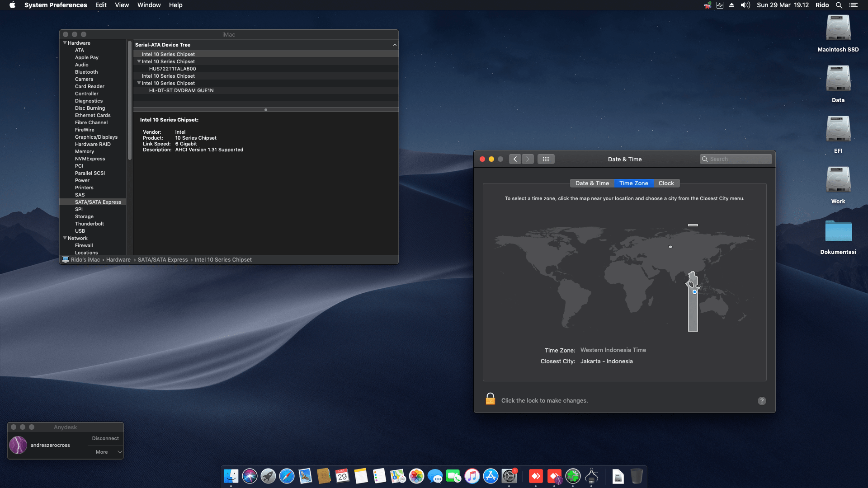Open Photos from the Dock

tap(416, 476)
